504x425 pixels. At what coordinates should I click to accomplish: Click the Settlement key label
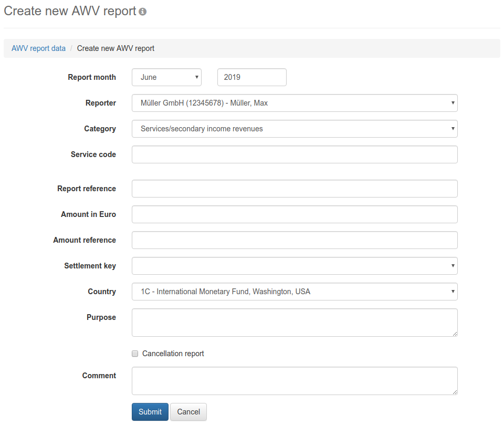point(90,266)
